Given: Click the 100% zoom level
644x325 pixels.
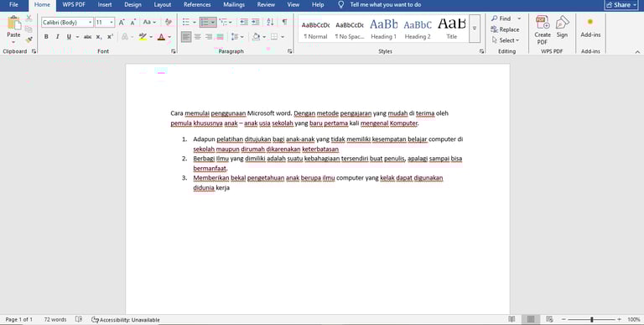Looking at the screenshot, I should tap(633, 319).
